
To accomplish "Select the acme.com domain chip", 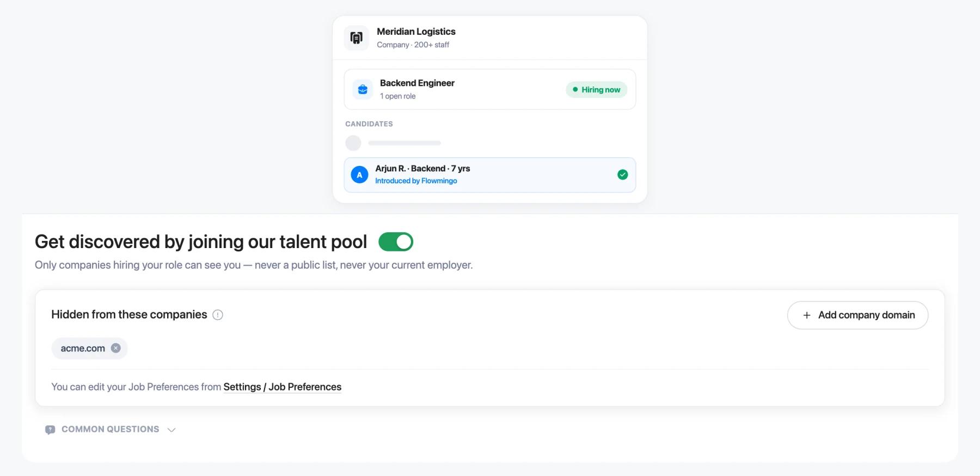I will coord(89,348).
